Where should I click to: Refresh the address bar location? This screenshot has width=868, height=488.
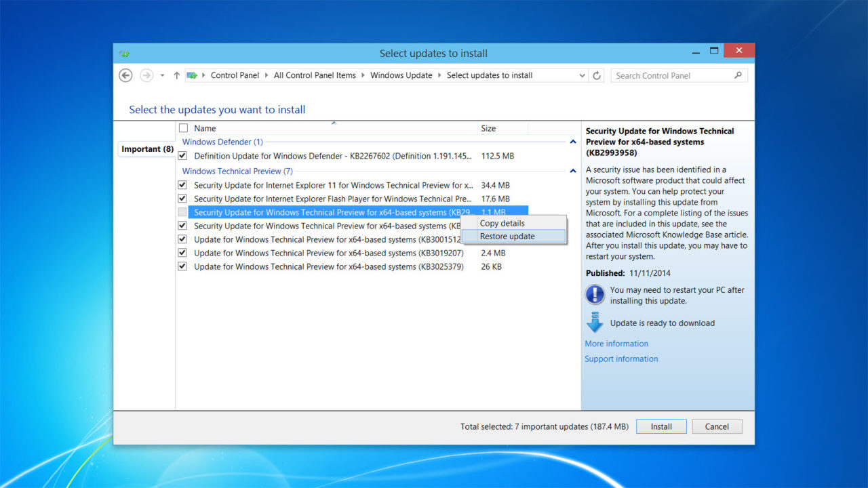click(597, 75)
